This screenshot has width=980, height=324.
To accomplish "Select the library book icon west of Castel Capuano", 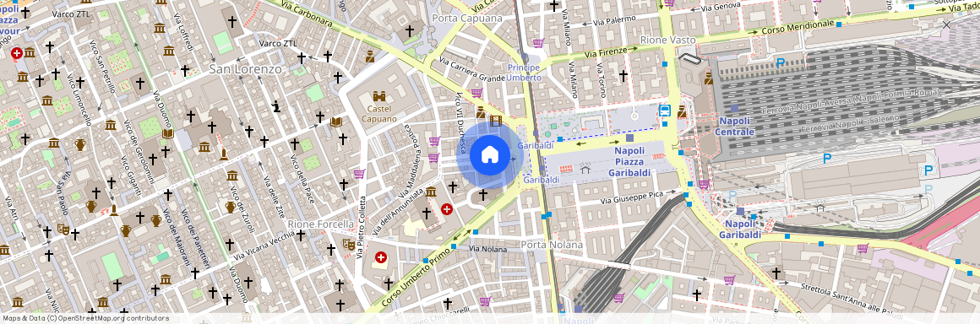I will point(335,121).
